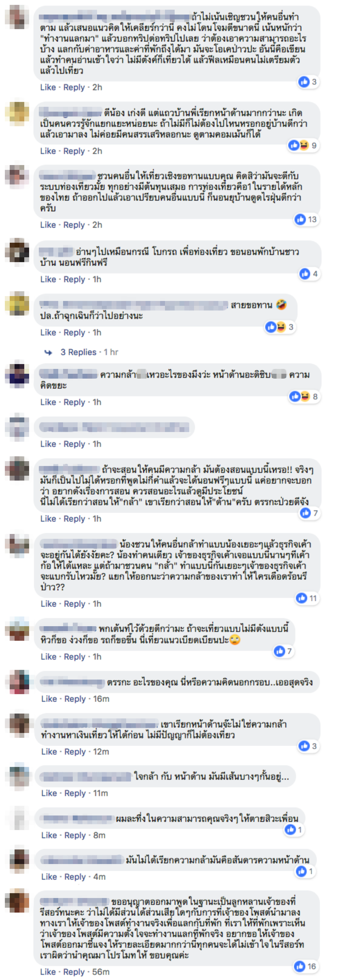Click the like reaction icon showing 13
The image size is (345, 980).
tap(300, 220)
